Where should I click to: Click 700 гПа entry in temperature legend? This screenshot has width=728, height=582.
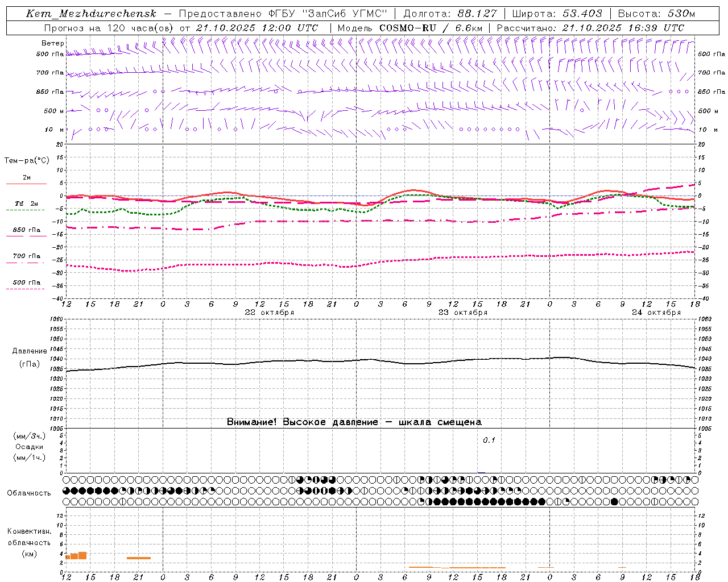(26, 257)
